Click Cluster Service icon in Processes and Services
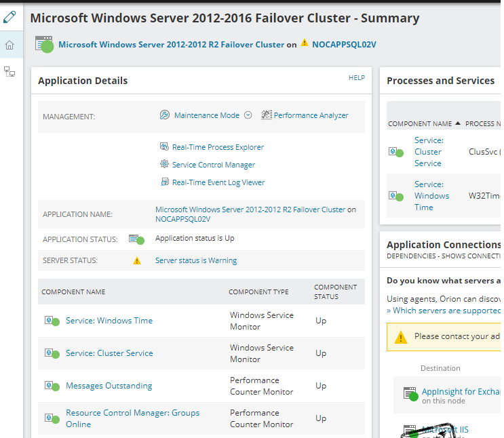 [x=396, y=152]
